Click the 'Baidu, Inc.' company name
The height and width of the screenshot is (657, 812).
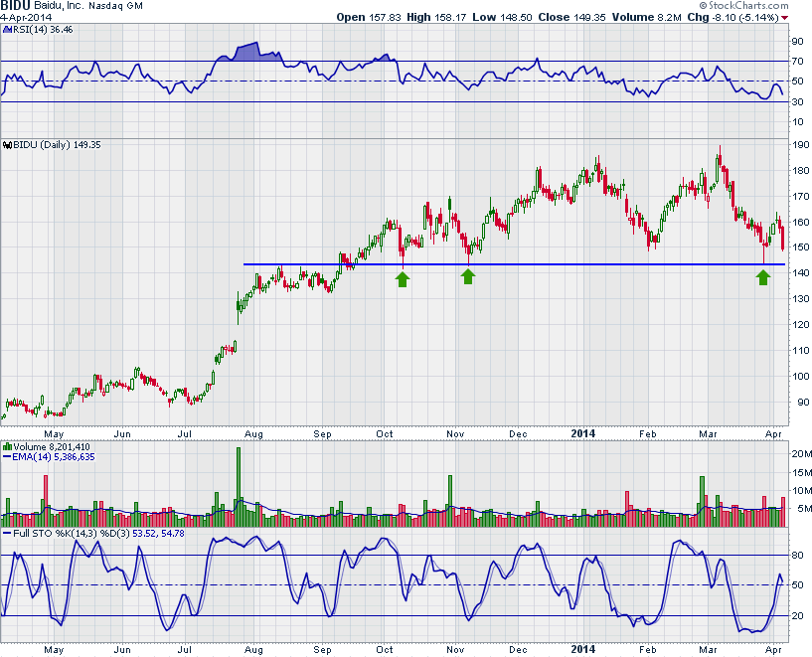pyautogui.click(x=59, y=6)
